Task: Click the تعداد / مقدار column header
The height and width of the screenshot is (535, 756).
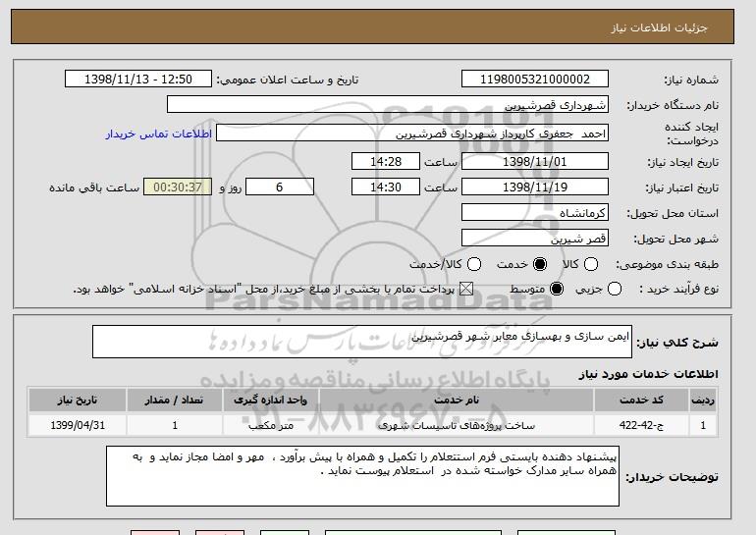Action: pyautogui.click(x=174, y=401)
